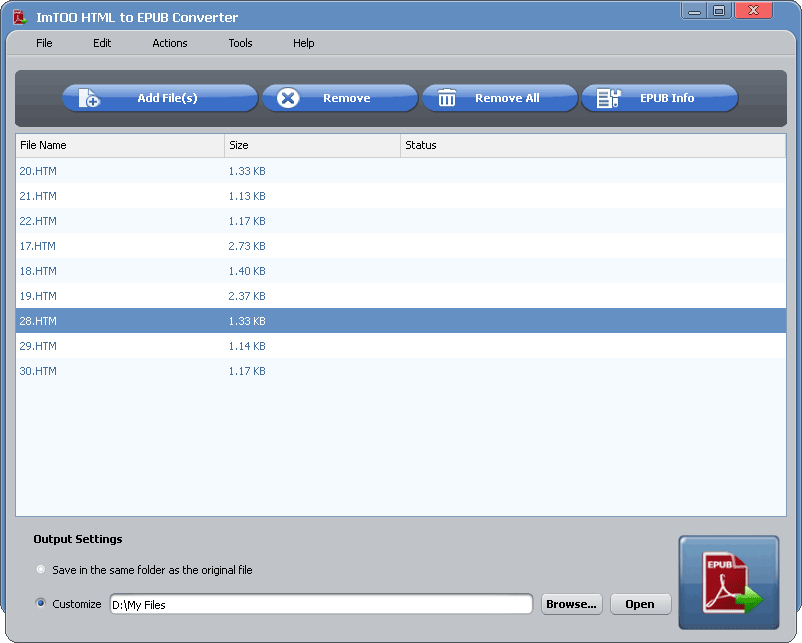
Task: Open the Tools menu
Action: pos(240,43)
